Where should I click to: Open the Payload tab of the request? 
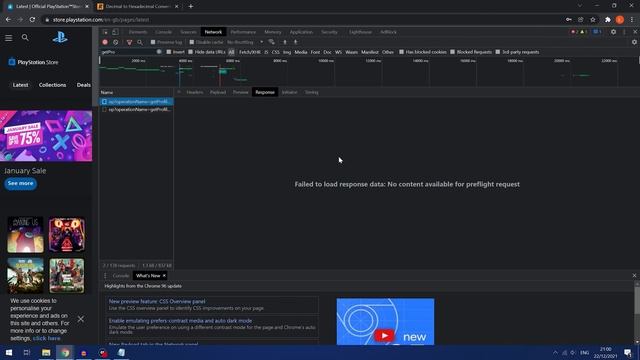218,92
